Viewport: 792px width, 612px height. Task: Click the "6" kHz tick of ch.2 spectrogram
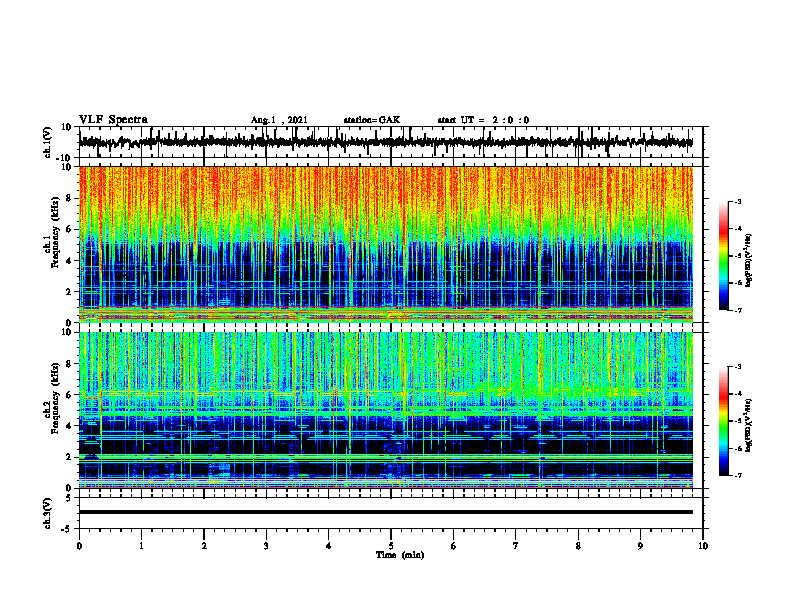pos(70,395)
